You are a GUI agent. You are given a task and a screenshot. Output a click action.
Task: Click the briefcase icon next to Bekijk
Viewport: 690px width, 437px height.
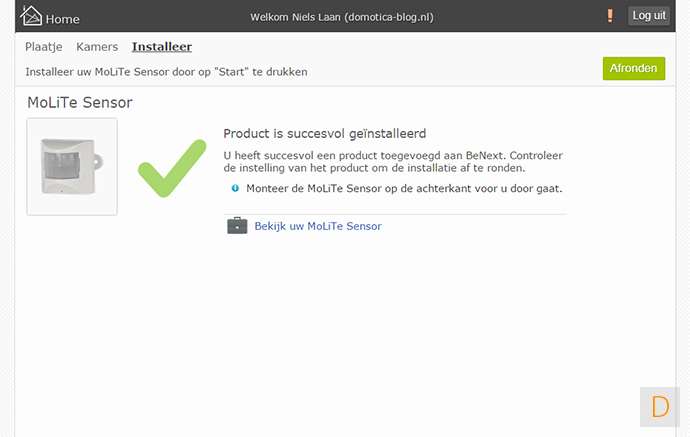237,226
